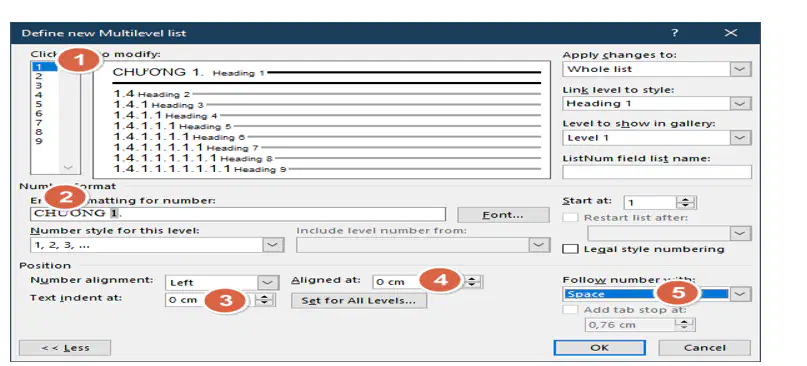807x366 pixels.
Task: Click the << Less button
Action: pos(65,347)
